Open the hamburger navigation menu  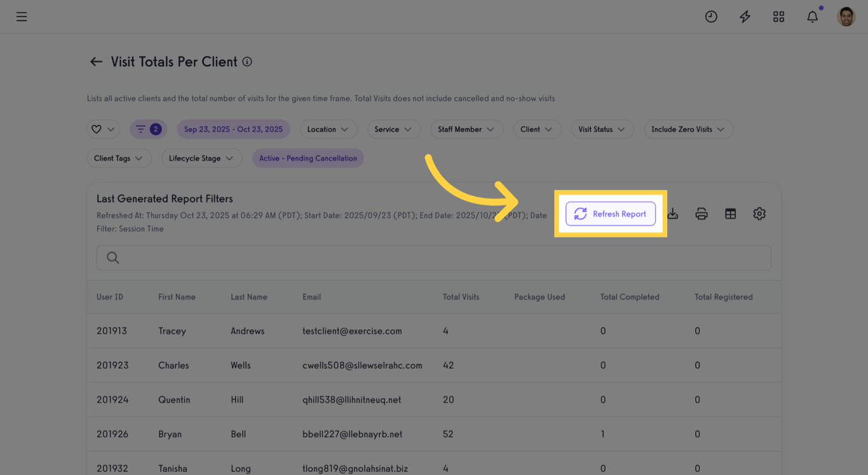point(21,17)
